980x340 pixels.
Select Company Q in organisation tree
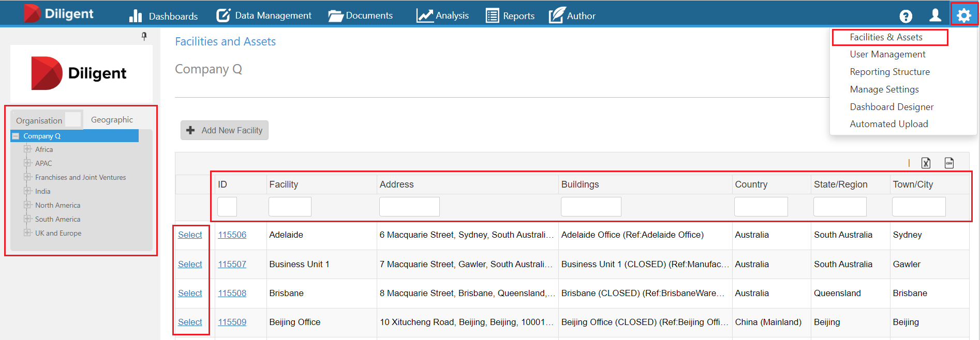[42, 136]
